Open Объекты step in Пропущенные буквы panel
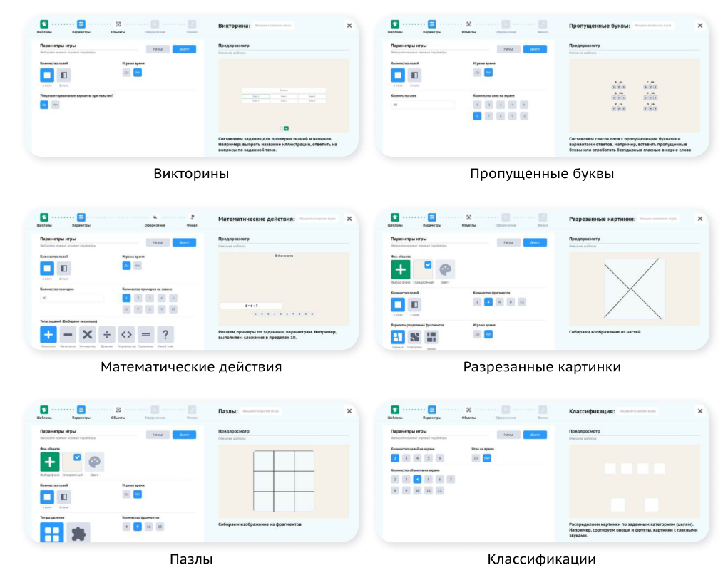The width and height of the screenshot is (728, 580). pos(469,24)
